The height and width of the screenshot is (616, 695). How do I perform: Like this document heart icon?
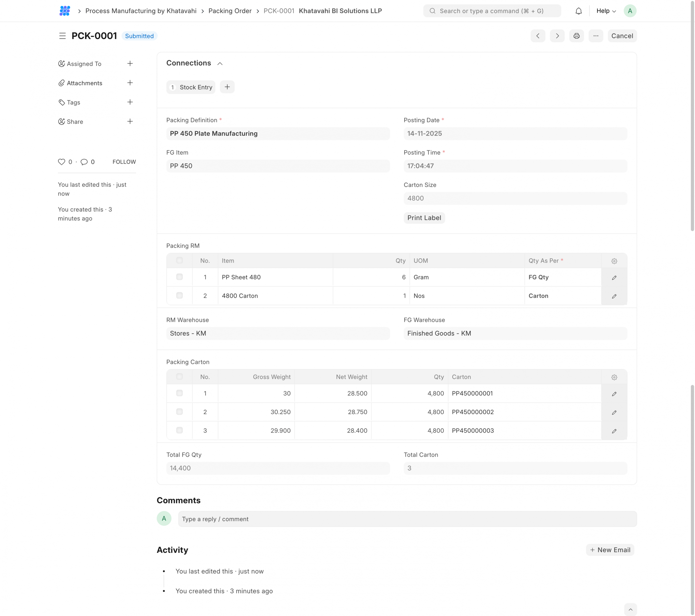click(62, 162)
